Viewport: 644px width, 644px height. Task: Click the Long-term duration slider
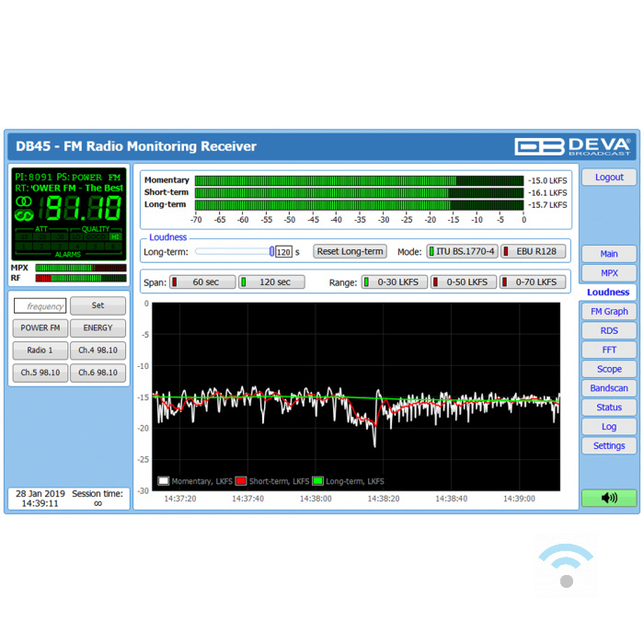pyautogui.click(x=235, y=251)
